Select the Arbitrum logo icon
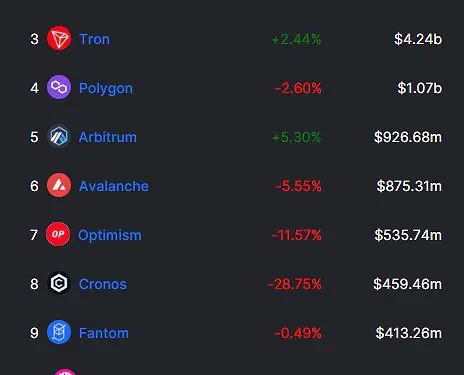 (x=59, y=136)
